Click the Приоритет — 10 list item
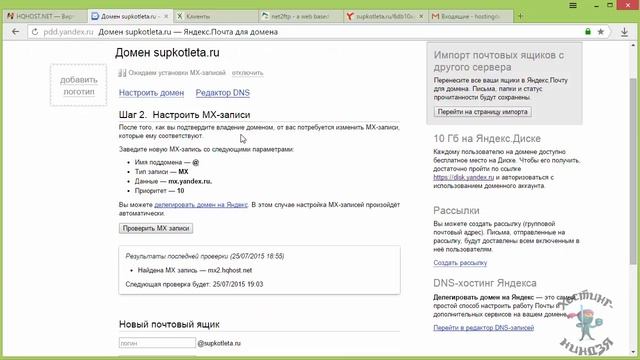Viewport: 640px width, 360px height. [159, 191]
